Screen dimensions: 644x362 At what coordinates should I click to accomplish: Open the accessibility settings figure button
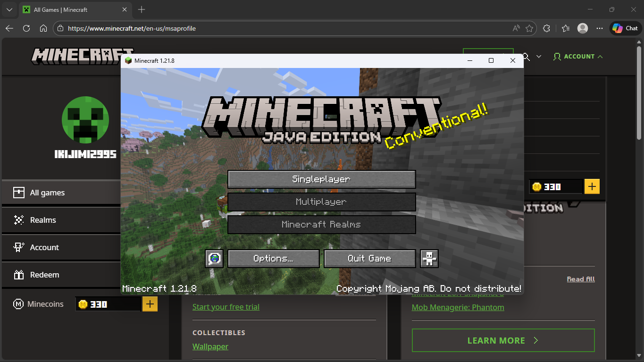tap(429, 259)
